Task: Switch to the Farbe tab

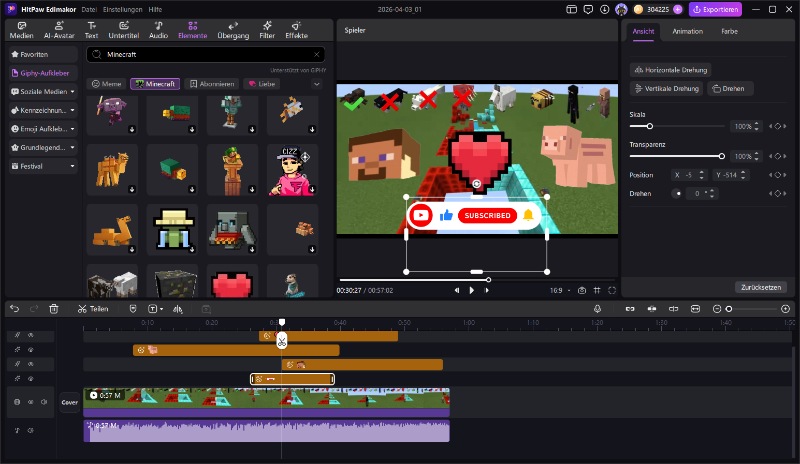Action: click(x=729, y=31)
